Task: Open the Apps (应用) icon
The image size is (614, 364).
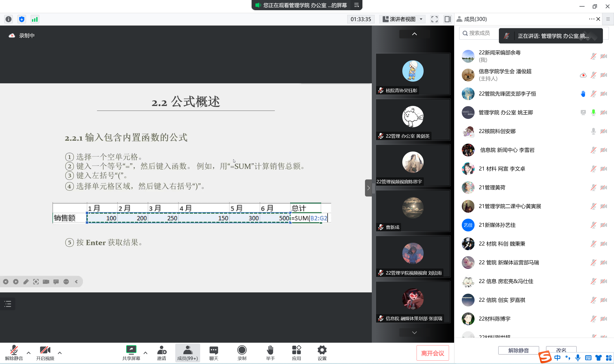Action: point(296,353)
